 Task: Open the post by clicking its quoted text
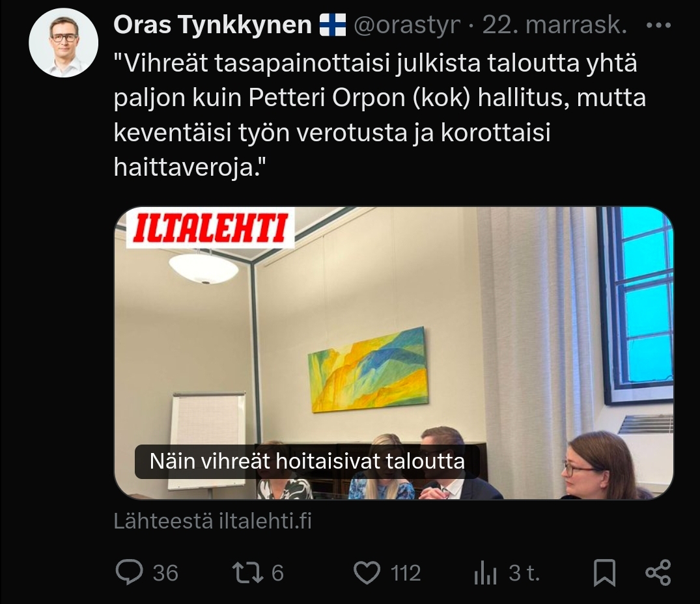point(380,115)
